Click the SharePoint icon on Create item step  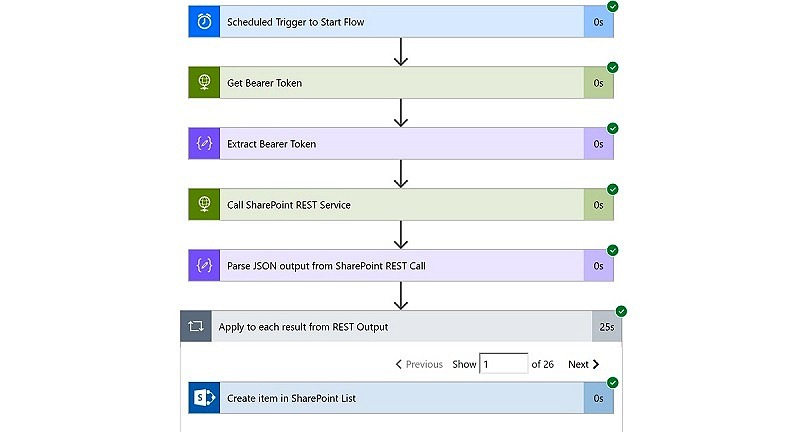click(x=204, y=398)
